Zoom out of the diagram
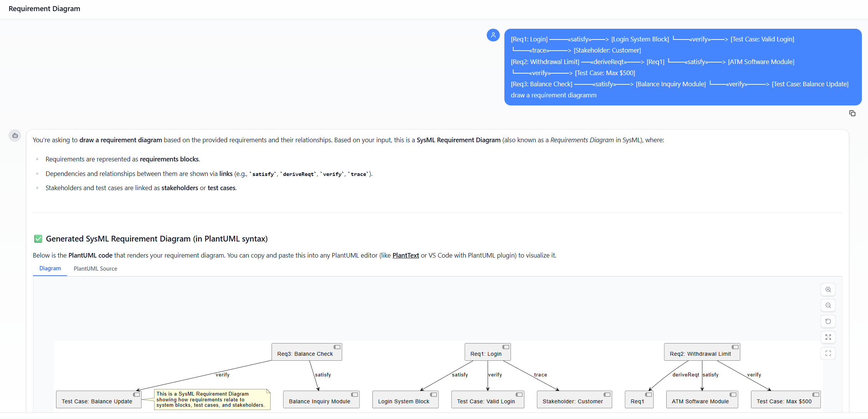The width and height of the screenshot is (868, 419). (x=828, y=306)
